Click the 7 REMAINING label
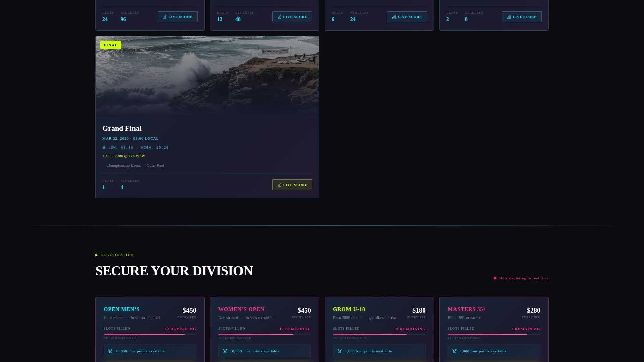Image resolution: width=644 pixels, height=362 pixels. (x=526, y=329)
